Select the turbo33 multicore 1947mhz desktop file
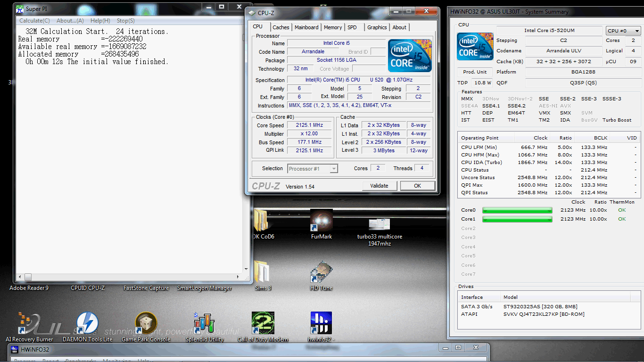The height and width of the screenshot is (362, 644). pos(380,232)
